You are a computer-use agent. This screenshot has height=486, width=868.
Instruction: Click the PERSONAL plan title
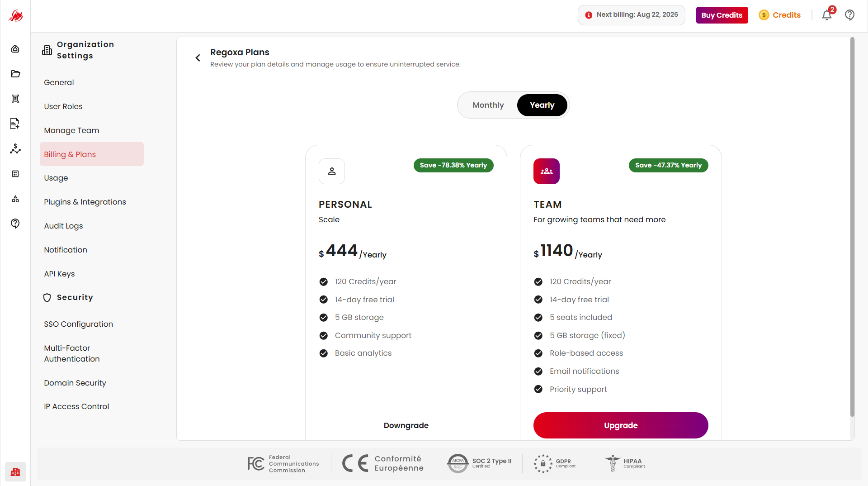(x=345, y=205)
